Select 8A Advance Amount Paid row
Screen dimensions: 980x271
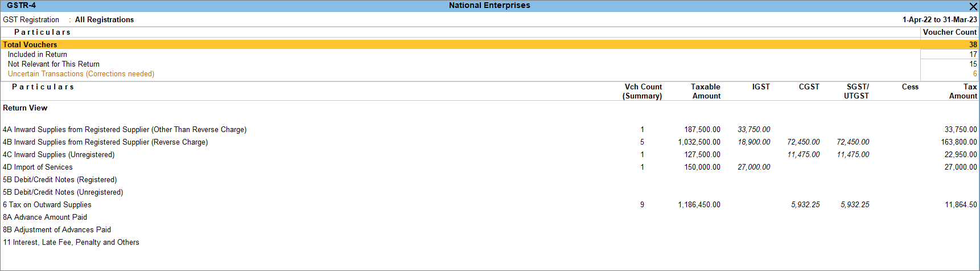point(489,217)
